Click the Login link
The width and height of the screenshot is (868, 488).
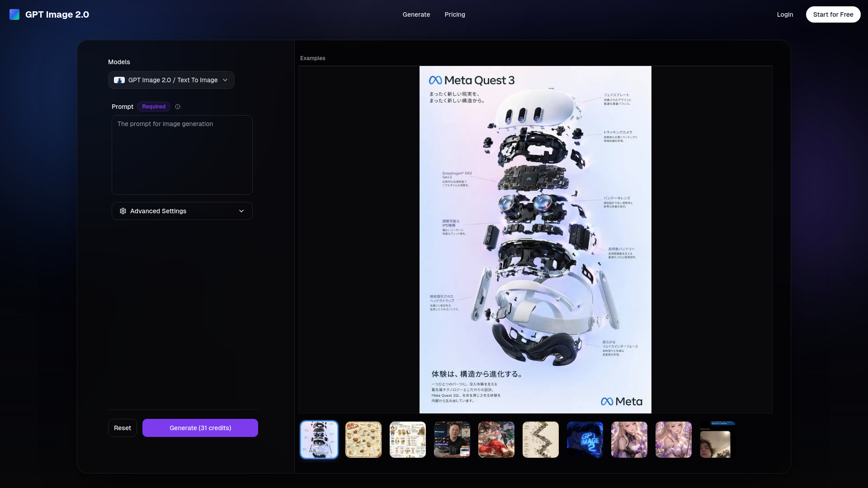[785, 14]
